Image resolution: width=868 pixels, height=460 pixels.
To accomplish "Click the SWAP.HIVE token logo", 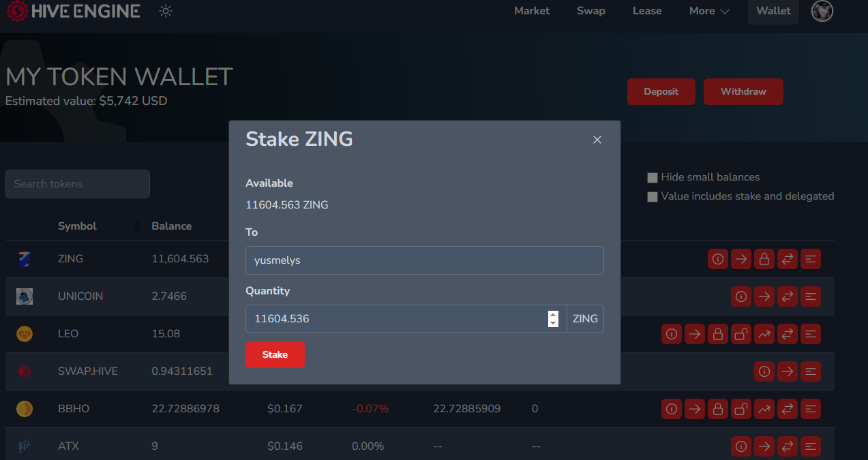I will point(25,371).
